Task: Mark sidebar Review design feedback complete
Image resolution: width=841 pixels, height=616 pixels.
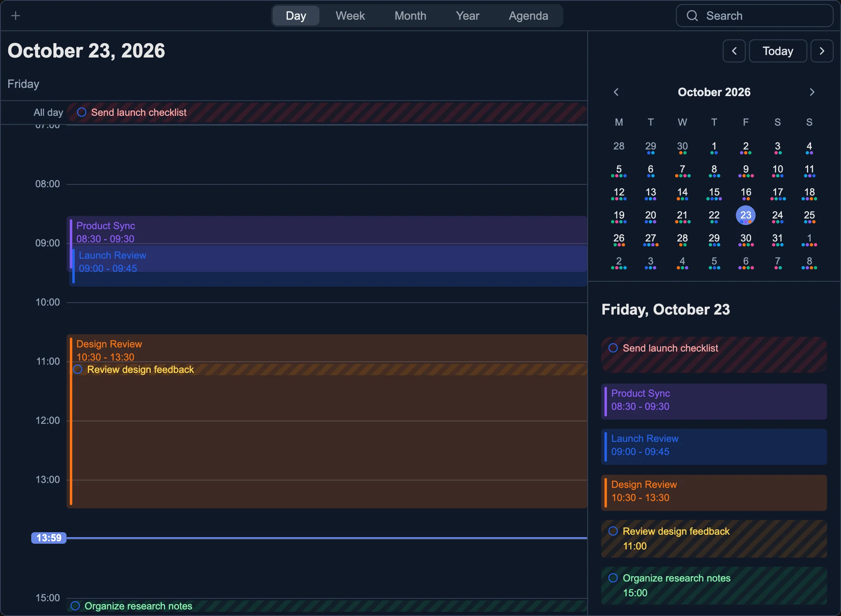Action: point(613,531)
